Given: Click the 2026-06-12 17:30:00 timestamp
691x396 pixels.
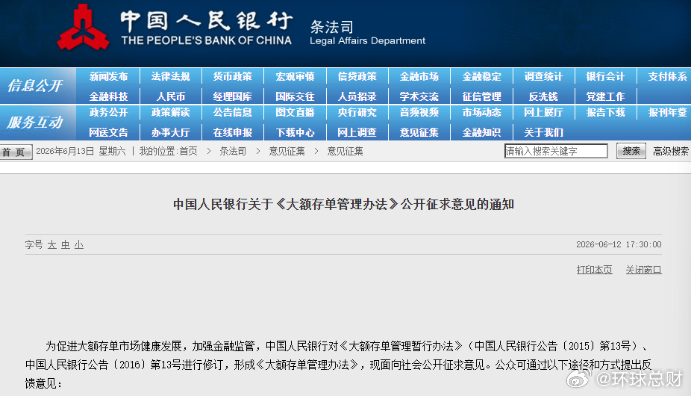Looking at the screenshot, I should (618, 244).
